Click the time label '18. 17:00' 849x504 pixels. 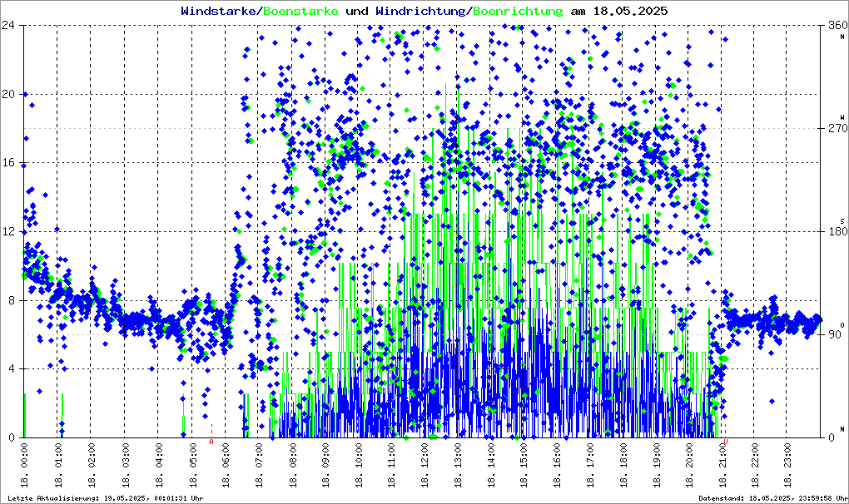click(591, 464)
